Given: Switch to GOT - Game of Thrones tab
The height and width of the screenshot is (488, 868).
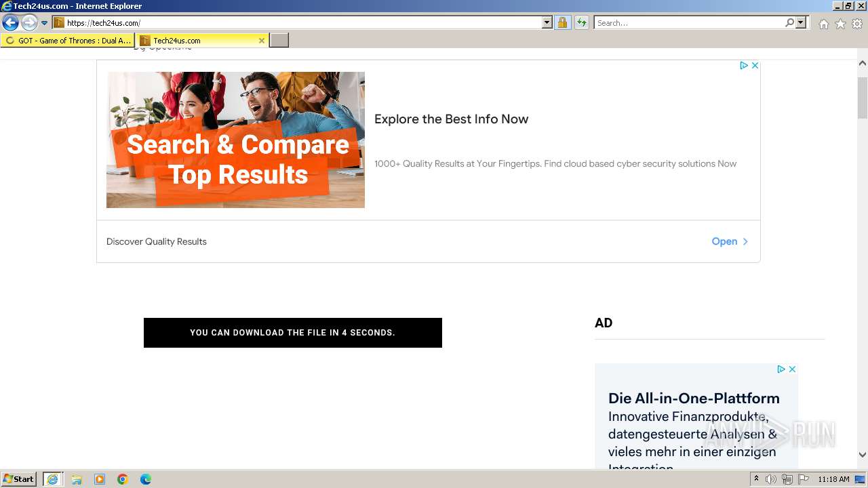Looking at the screenshot, I should tap(68, 41).
